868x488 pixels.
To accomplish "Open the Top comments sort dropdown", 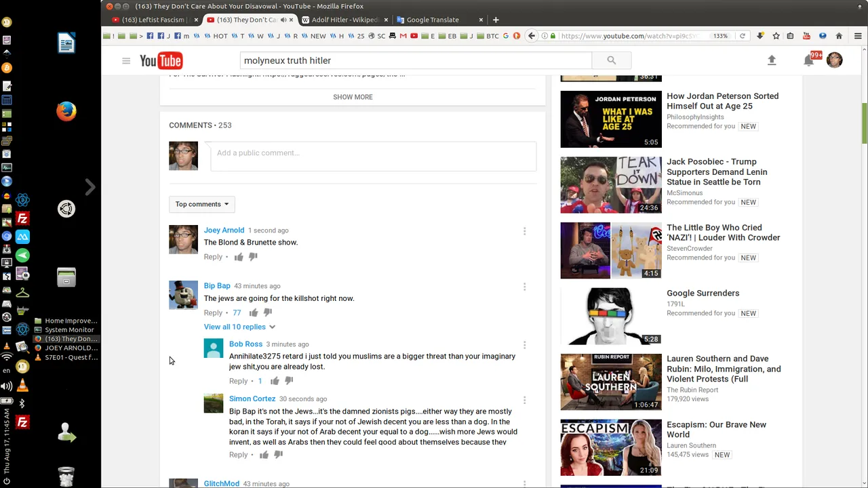I will (201, 204).
